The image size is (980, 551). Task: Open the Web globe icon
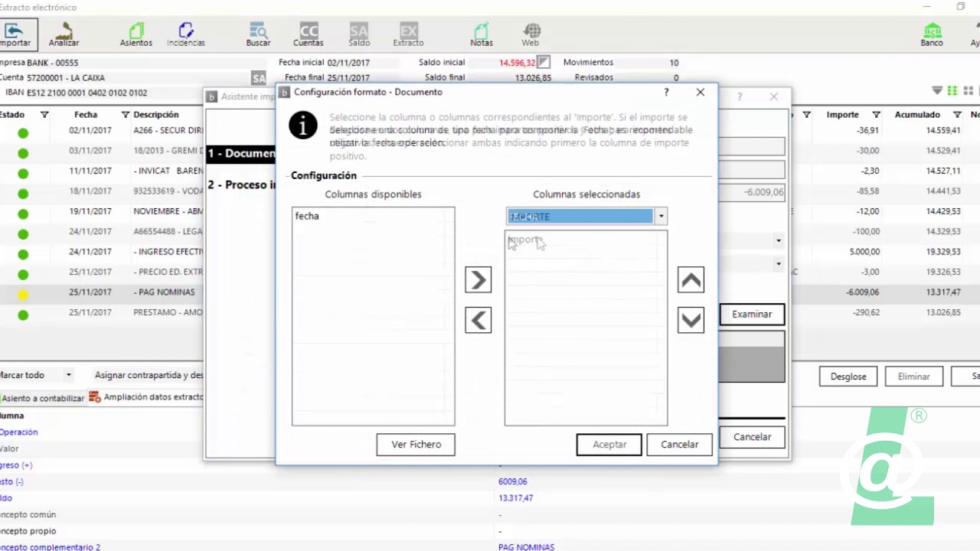tap(531, 34)
